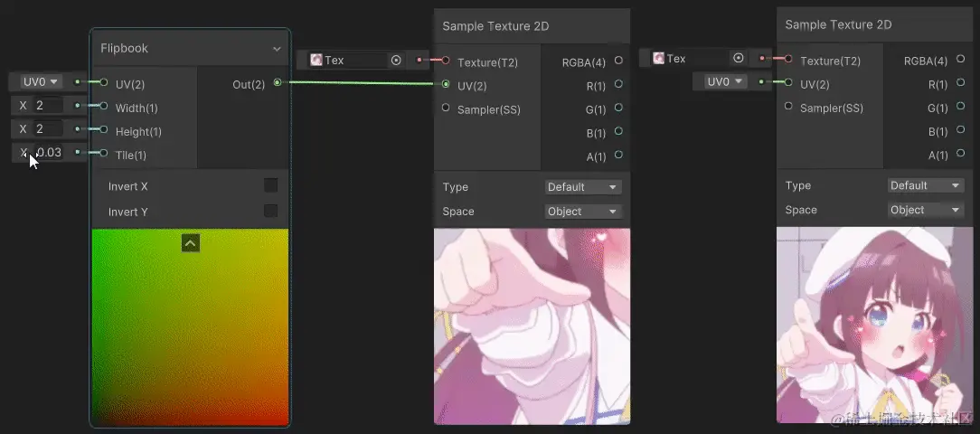Select the Flipbook node by its title
Image resolution: width=980 pixels, height=434 pixels.
tap(125, 48)
